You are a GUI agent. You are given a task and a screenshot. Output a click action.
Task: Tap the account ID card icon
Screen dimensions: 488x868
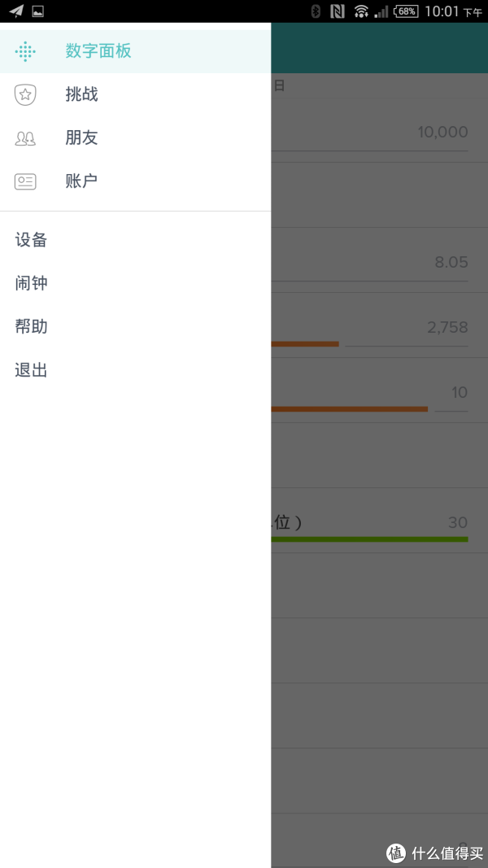(x=25, y=181)
